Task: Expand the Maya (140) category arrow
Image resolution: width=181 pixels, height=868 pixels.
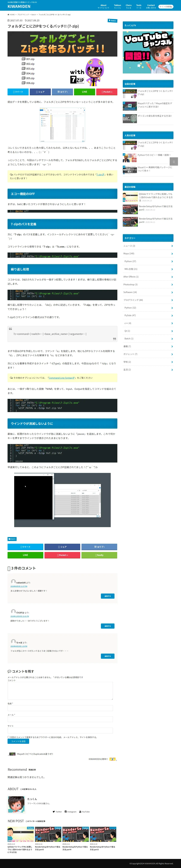Action: pyautogui.click(x=172, y=254)
